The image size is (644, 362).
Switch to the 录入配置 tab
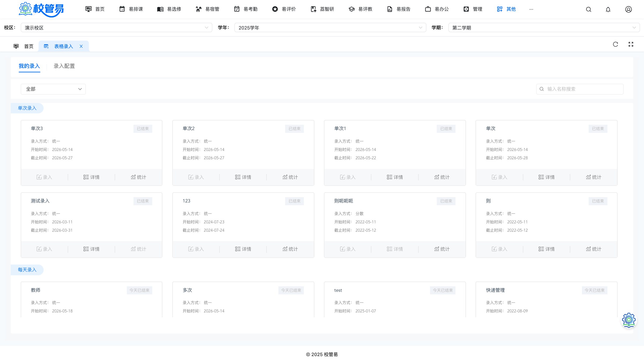[x=64, y=66]
